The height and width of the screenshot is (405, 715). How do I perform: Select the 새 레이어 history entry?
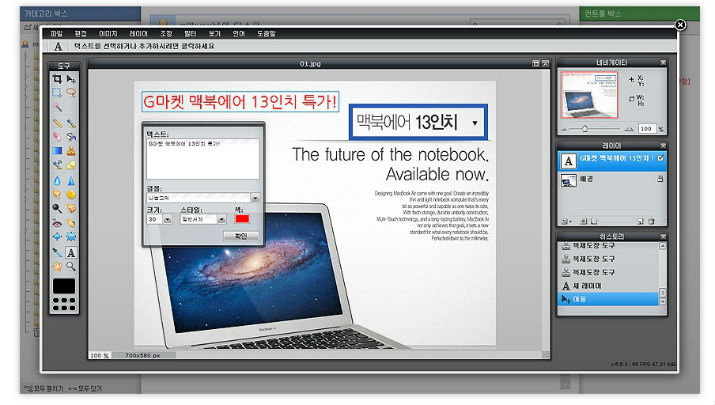point(608,286)
